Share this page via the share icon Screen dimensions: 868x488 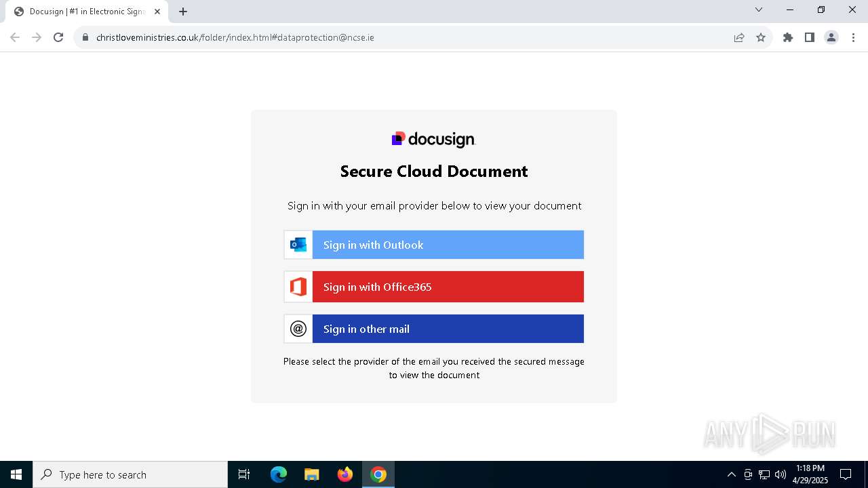[739, 37]
